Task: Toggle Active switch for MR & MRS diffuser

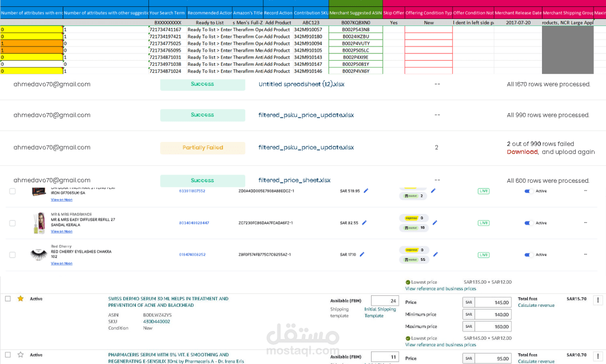Action: 529,223
